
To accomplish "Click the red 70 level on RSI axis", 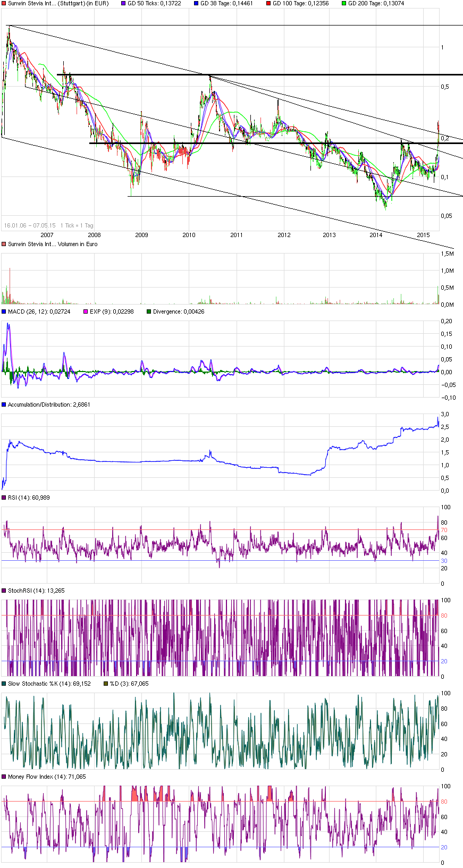I will [x=444, y=530].
